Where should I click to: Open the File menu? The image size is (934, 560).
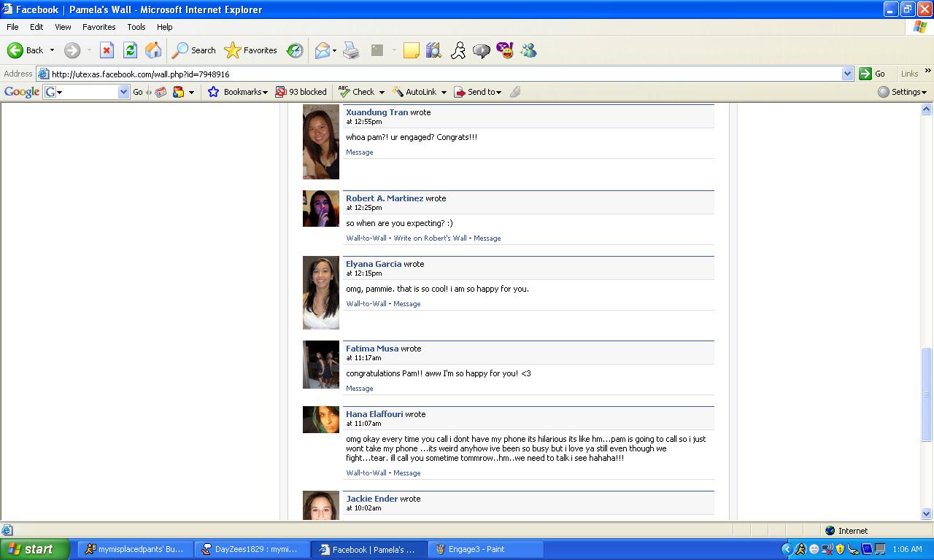click(12, 27)
